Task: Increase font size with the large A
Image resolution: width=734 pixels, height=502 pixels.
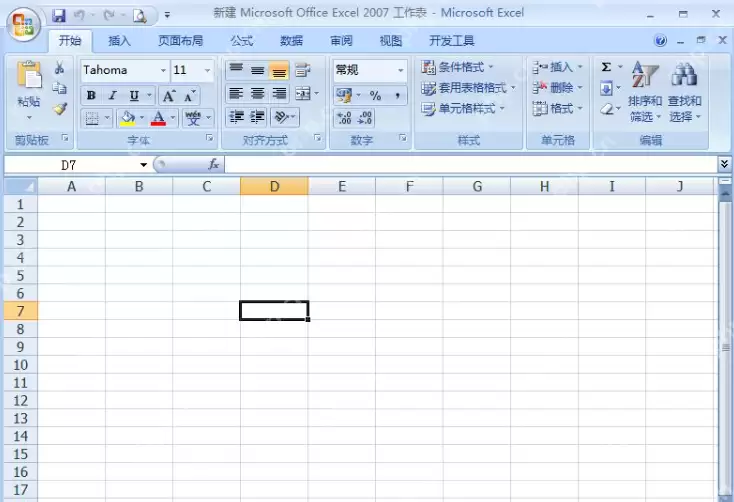Action: [x=169, y=96]
